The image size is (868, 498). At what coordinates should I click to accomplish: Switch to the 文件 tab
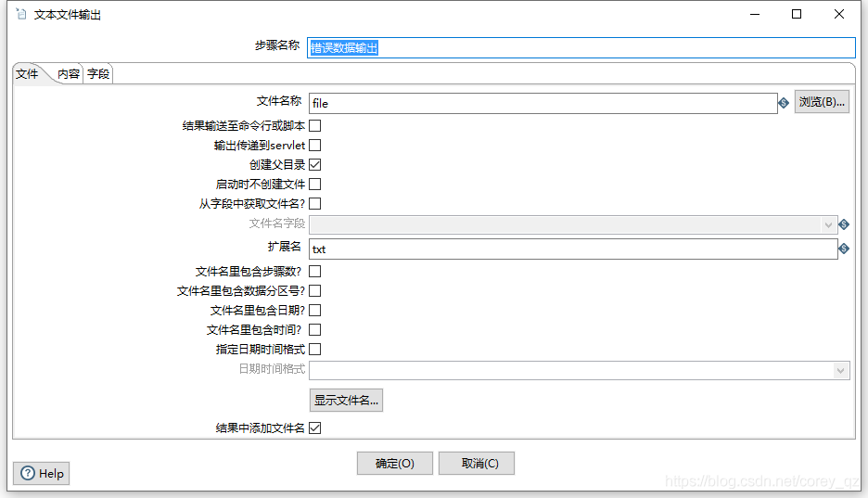tap(27, 74)
